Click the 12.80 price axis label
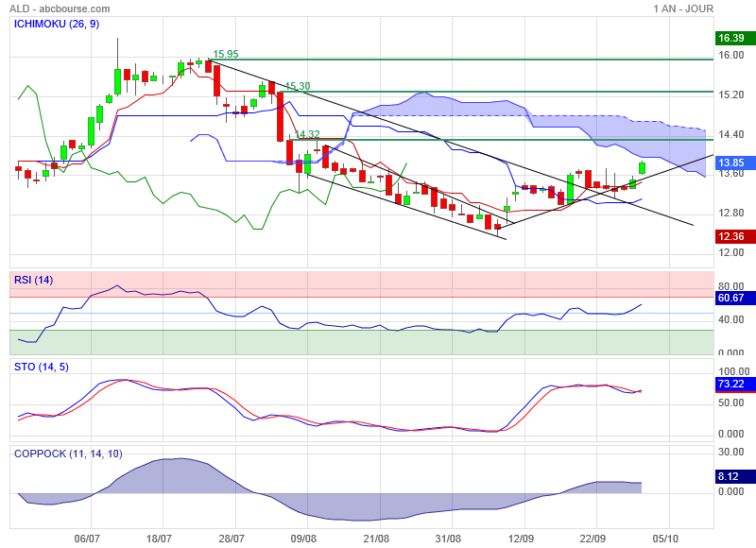 coord(730,213)
